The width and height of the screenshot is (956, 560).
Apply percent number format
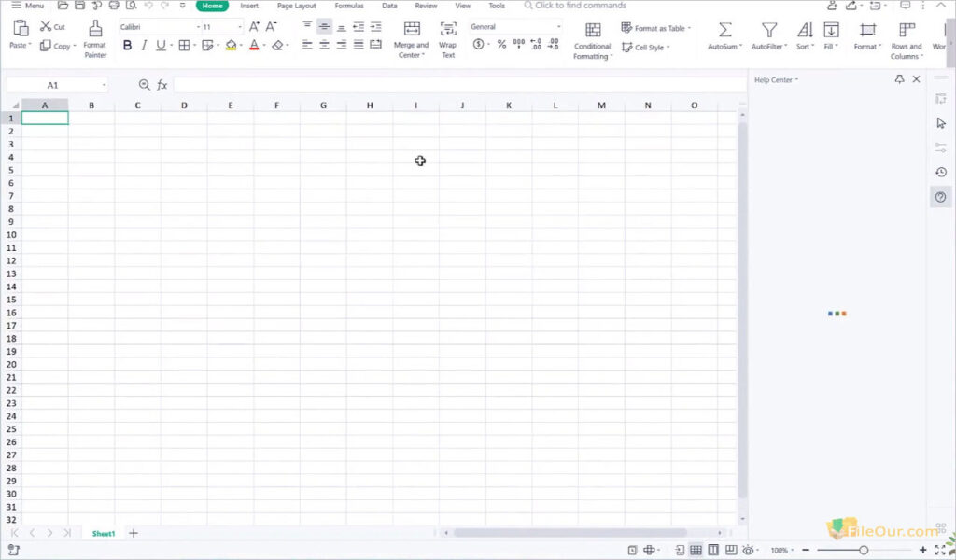click(x=500, y=43)
